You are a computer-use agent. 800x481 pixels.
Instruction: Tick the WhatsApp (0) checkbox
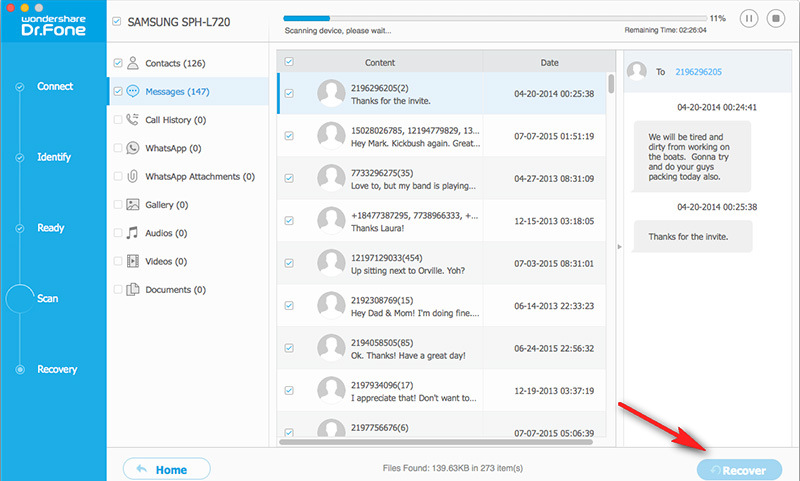(118, 148)
